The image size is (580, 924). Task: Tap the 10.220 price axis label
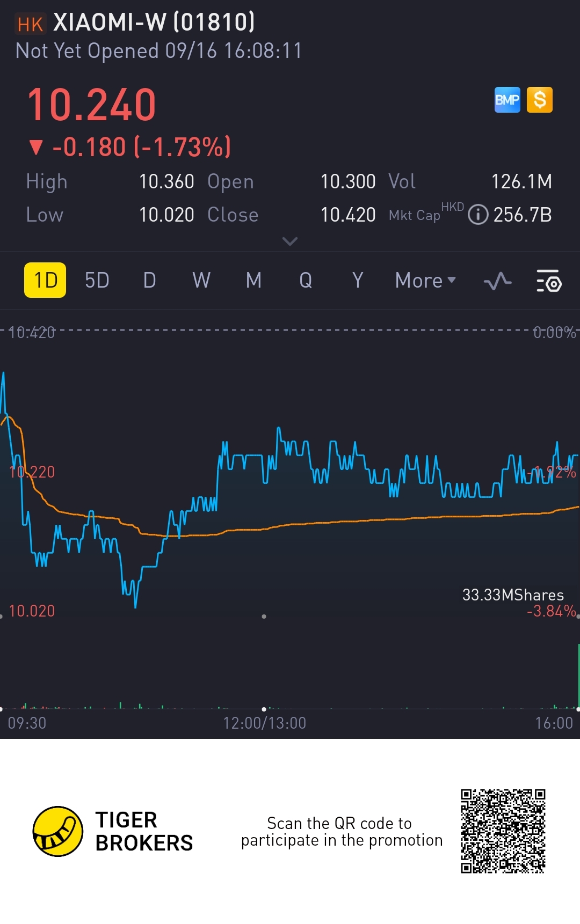coord(32,472)
